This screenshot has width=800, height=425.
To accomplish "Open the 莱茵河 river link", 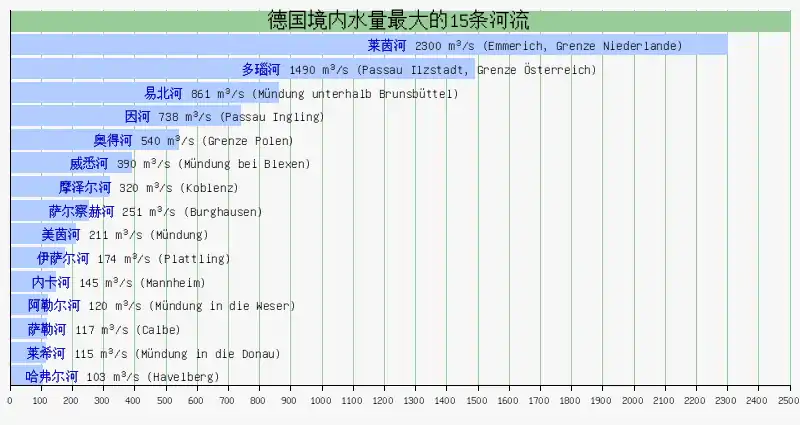I will [x=386, y=46].
